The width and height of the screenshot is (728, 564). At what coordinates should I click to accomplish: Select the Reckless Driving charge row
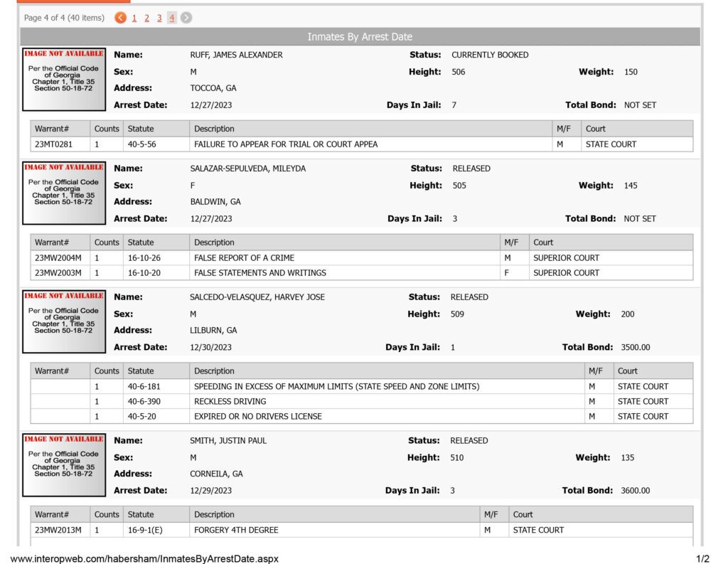[x=362, y=401]
